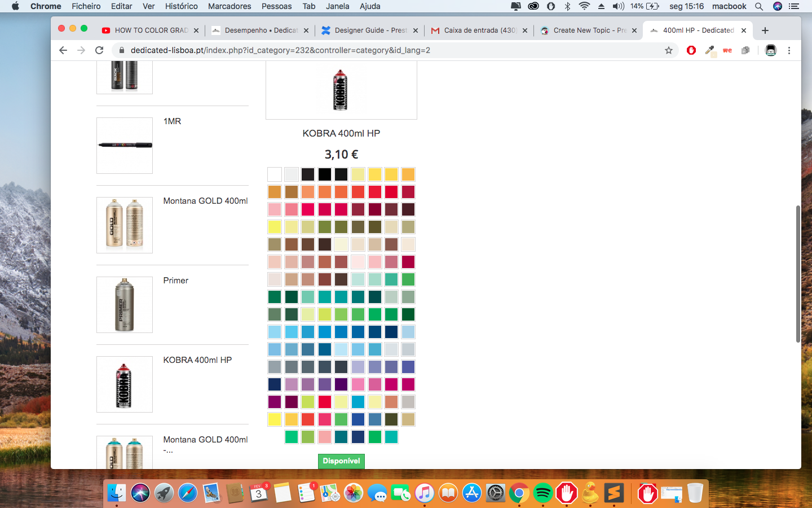Reload the current page
812x508 pixels.
(x=100, y=50)
